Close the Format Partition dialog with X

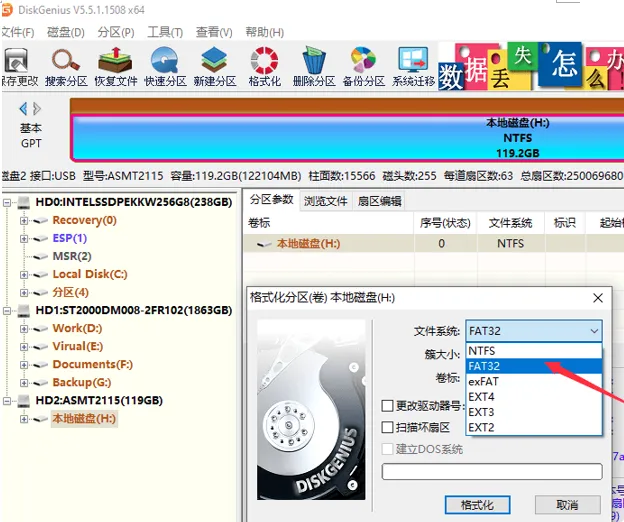pyautogui.click(x=598, y=298)
